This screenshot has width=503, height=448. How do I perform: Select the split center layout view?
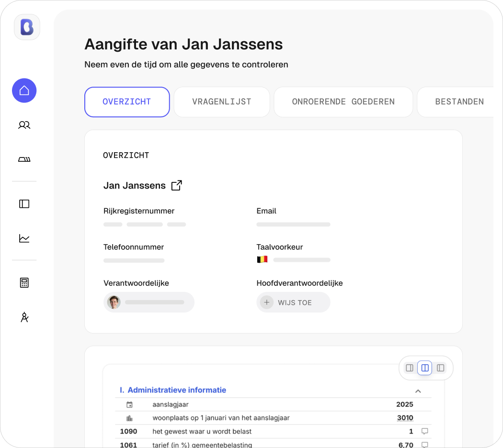click(x=425, y=368)
